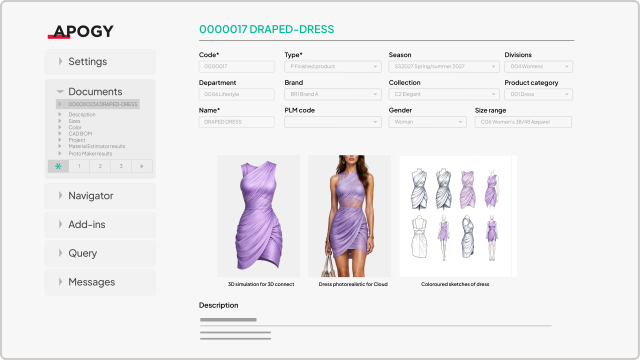Expand the Query panel
This screenshot has height=360, width=640.
click(100, 253)
